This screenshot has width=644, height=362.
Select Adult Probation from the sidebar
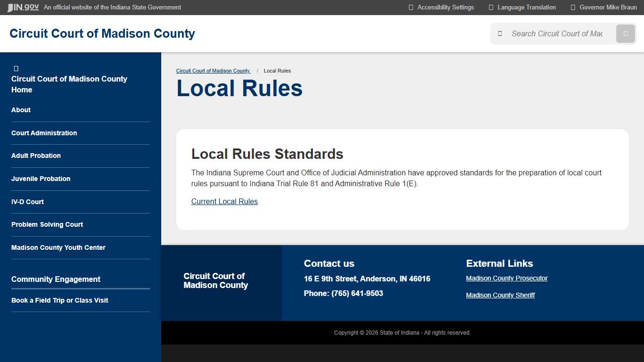coord(36,156)
